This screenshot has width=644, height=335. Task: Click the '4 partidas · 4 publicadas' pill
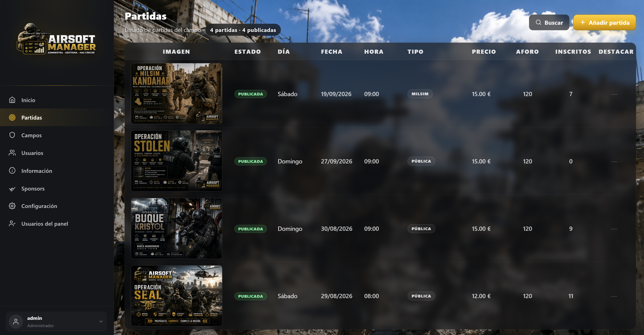pos(243,30)
